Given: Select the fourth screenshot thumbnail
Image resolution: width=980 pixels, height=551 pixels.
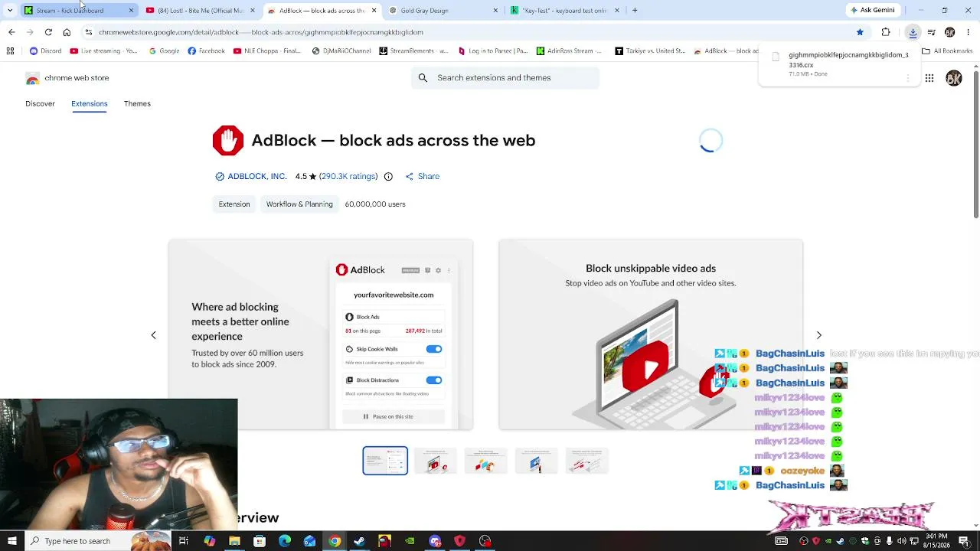Looking at the screenshot, I should (x=537, y=461).
